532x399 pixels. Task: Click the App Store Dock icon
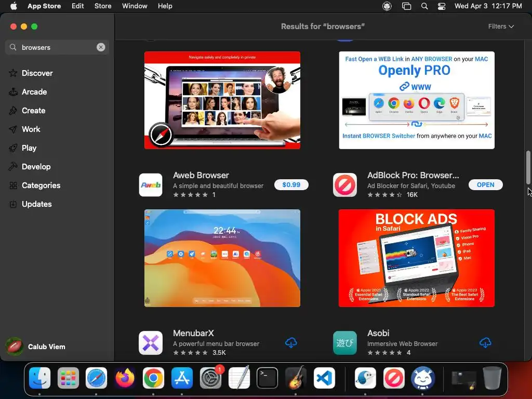click(x=182, y=378)
